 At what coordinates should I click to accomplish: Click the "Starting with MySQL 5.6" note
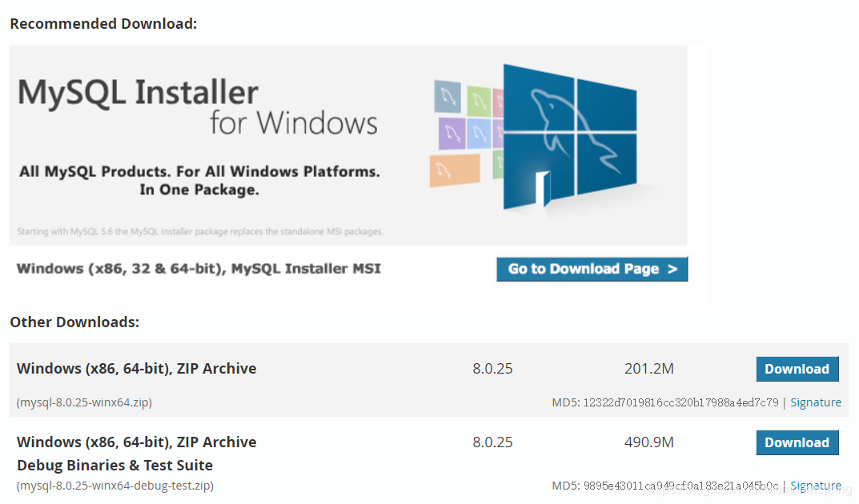[x=200, y=231]
